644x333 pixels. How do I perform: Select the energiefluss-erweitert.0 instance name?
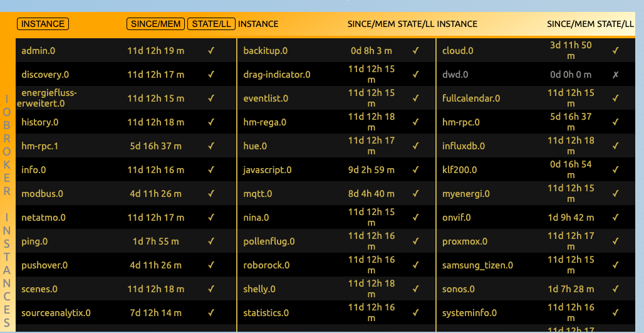click(47, 98)
